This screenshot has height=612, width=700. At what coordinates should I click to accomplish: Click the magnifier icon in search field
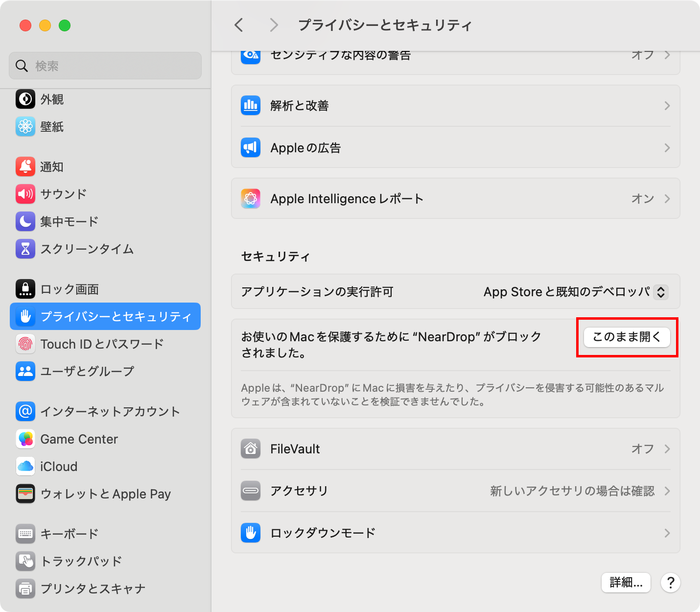(x=22, y=66)
